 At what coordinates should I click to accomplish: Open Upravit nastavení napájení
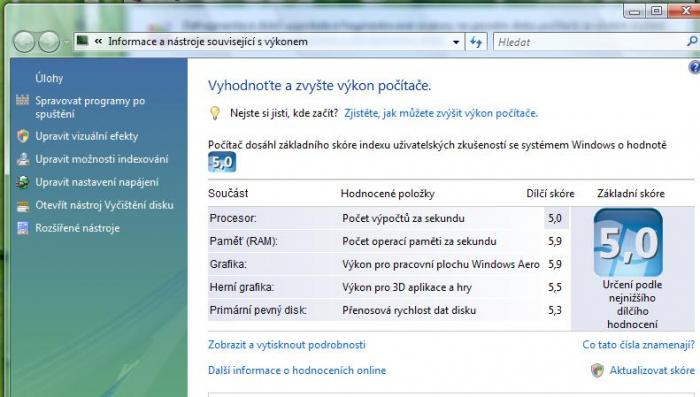pyautogui.click(x=97, y=182)
